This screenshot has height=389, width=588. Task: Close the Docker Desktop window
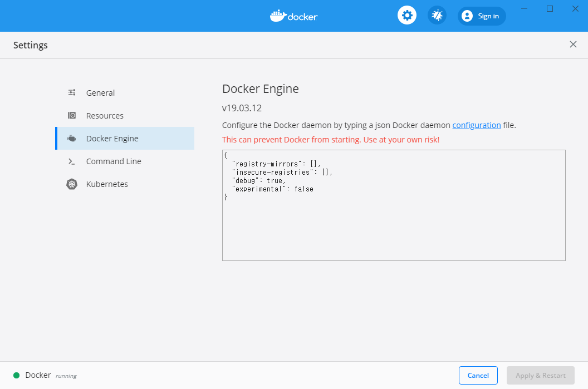click(x=575, y=8)
